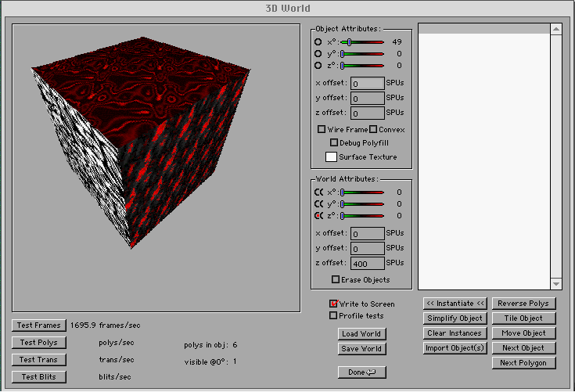Image resolution: width=575 pixels, height=392 pixels.
Task: Click the Object x offset field
Action: [368, 84]
